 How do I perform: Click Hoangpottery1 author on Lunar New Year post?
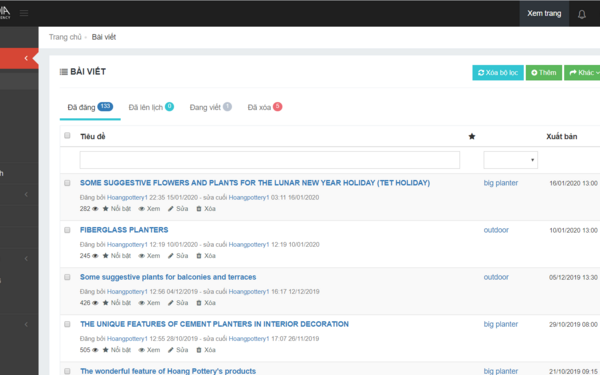pos(127,197)
